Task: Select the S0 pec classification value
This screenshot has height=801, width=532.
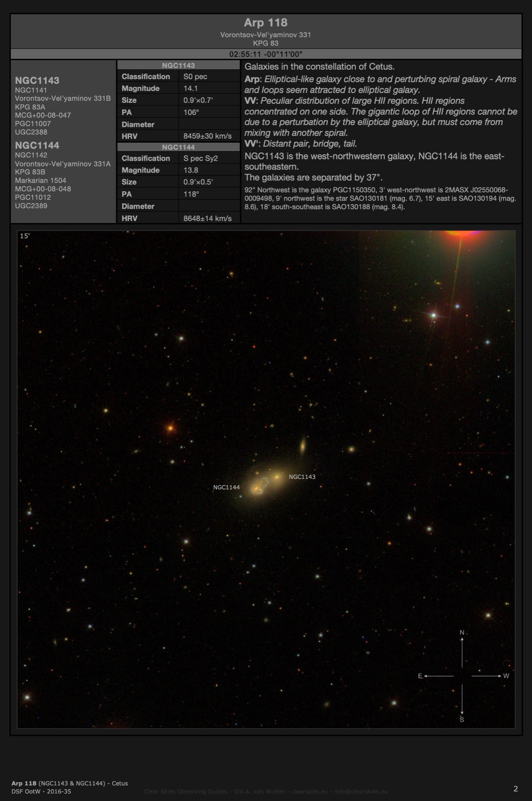Action: [x=195, y=76]
